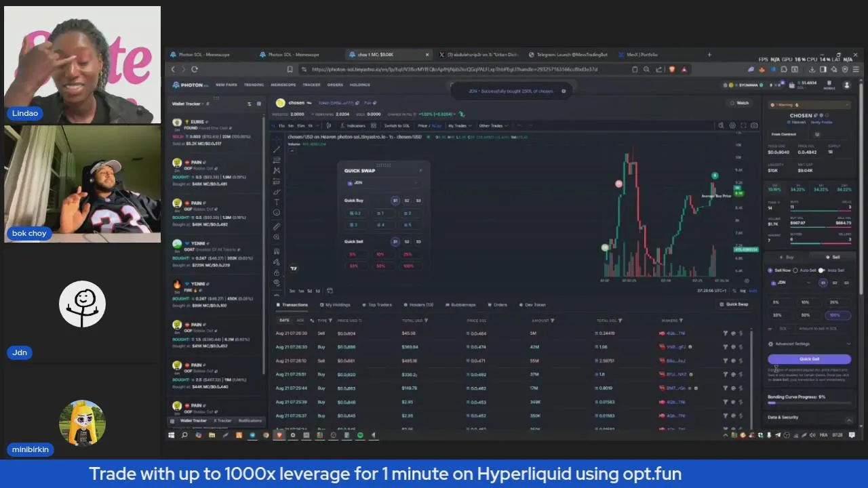
Task: Select S3 preset in Quick Sell row
Action: (418, 242)
